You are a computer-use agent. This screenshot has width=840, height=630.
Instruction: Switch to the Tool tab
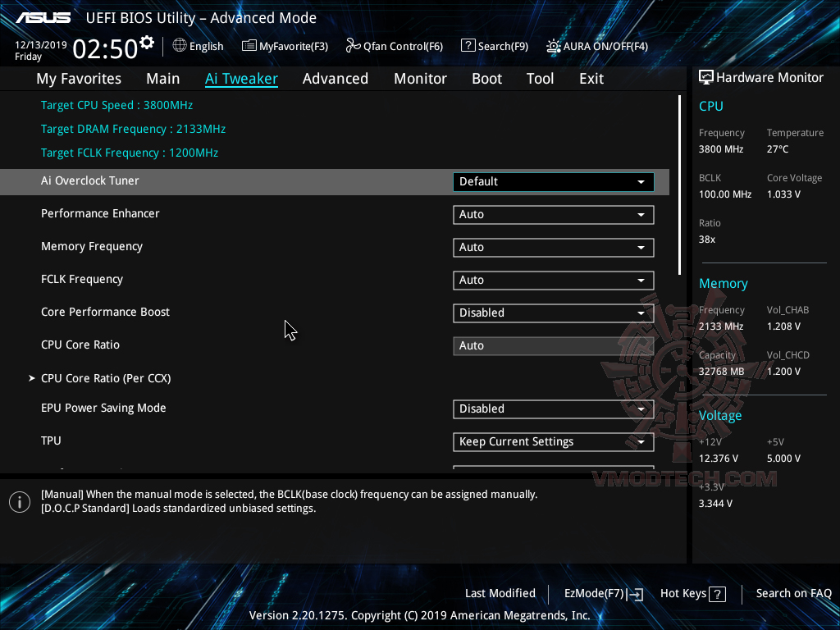tap(540, 79)
